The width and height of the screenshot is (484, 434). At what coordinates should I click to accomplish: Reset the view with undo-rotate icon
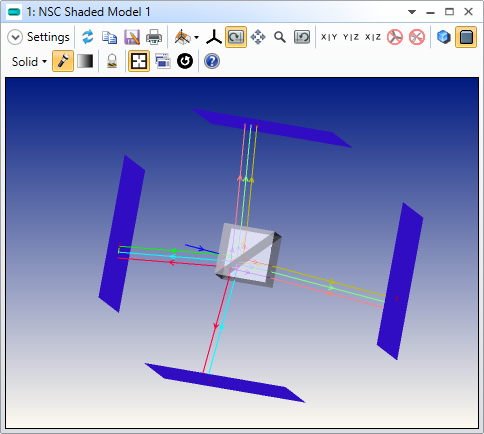point(302,37)
